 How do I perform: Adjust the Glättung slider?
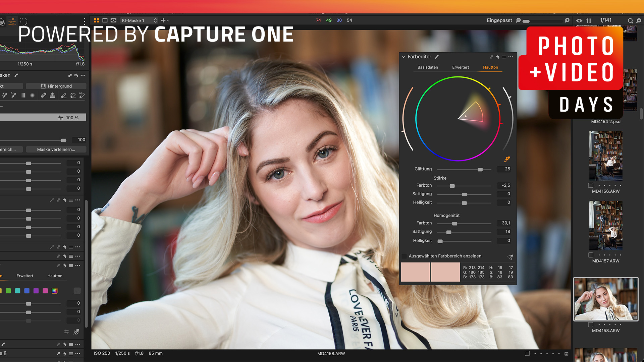click(464, 170)
